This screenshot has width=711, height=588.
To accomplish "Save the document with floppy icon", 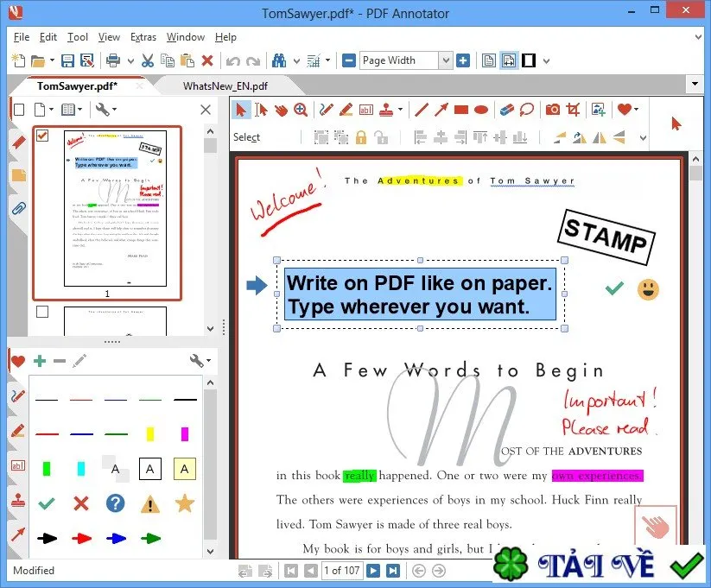I will (67, 60).
